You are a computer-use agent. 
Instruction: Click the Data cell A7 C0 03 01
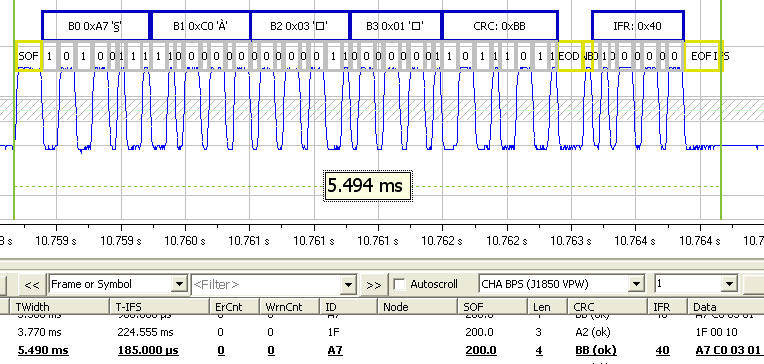click(x=729, y=350)
